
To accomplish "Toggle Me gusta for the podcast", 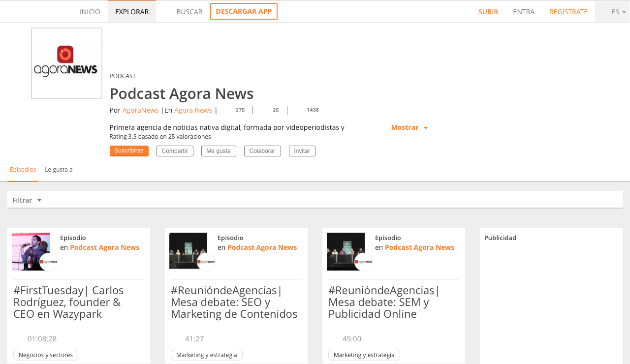I will pos(219,151).
